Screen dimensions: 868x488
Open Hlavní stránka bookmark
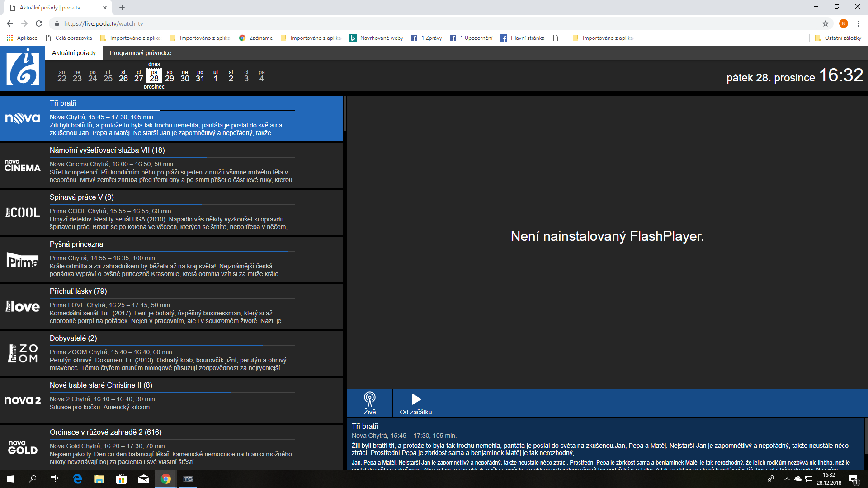522,38
